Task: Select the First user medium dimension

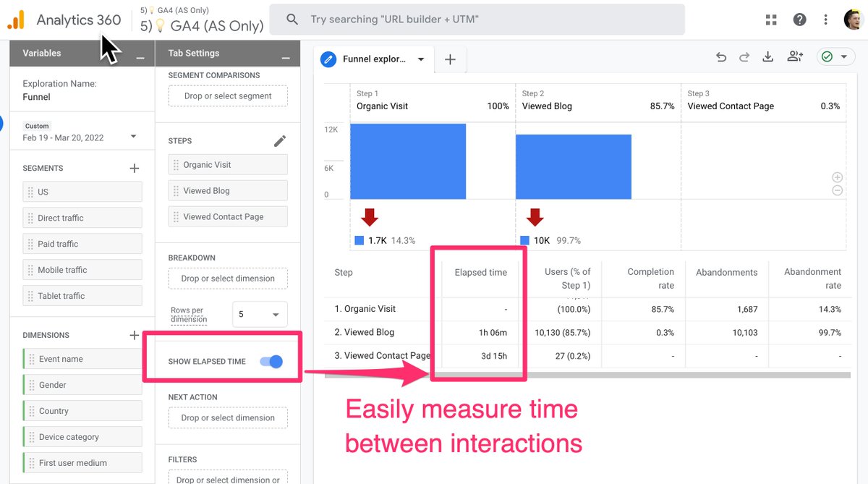Action: point(82,463)
